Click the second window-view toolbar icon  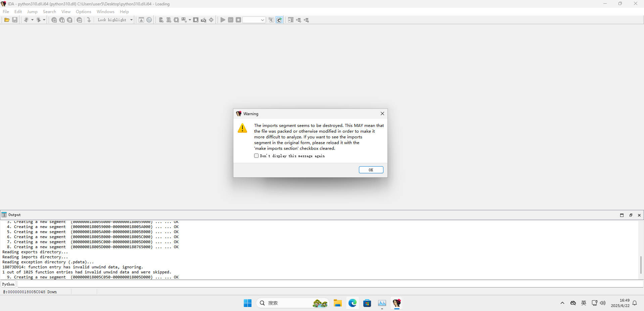point(169,20)
